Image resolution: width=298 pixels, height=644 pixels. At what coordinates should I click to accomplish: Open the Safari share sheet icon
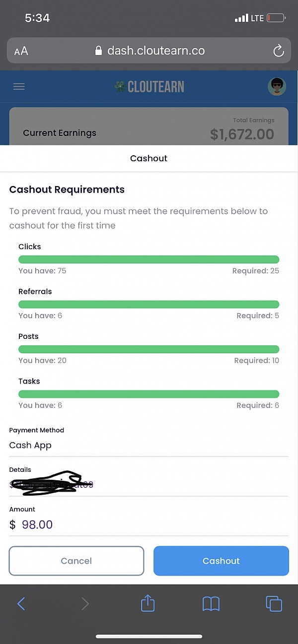(x=148, y=603)
